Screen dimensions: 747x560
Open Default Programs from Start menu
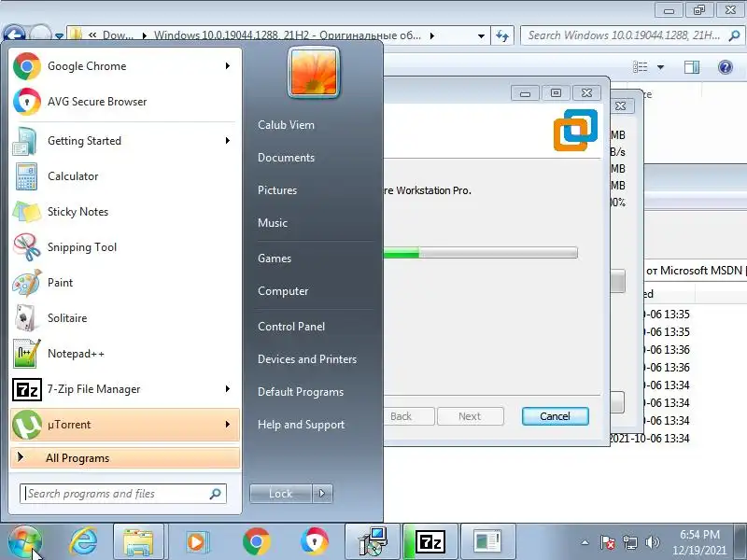pos(301,392)
